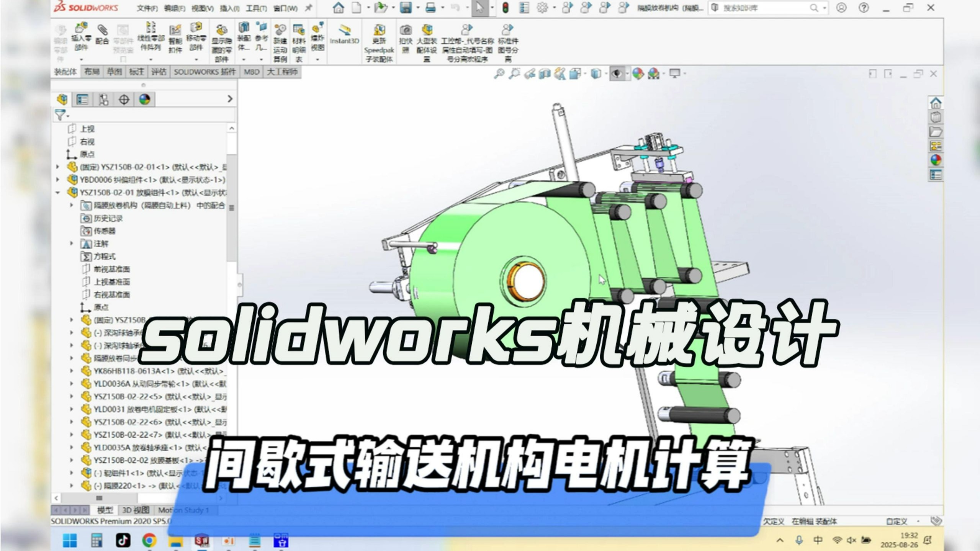Click the Apply Scene icon in the view toolbar
Screen dimensions: 980x551
click(x=653, y=74)
